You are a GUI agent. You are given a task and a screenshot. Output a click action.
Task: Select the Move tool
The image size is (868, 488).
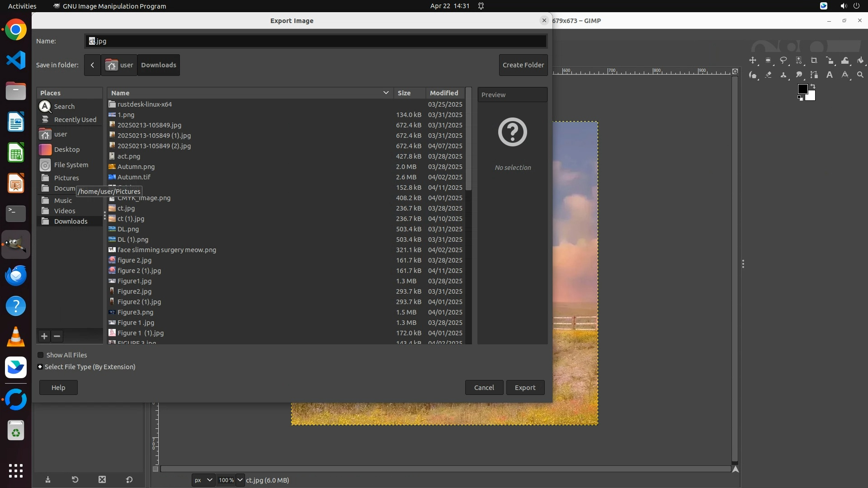[753, 61]
